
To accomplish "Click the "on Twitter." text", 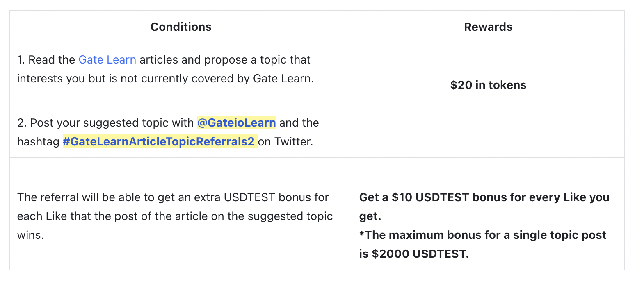I will (285, 142).
